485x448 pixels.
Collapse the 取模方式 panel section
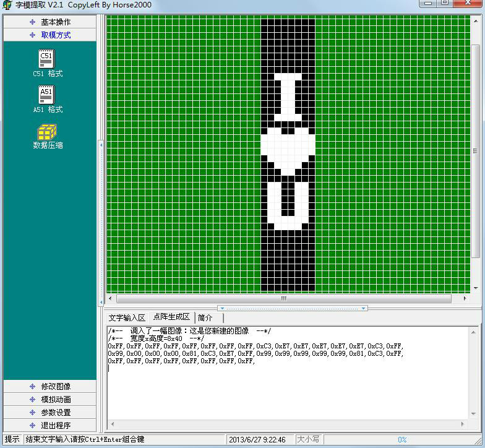click(x=49, y=35)
